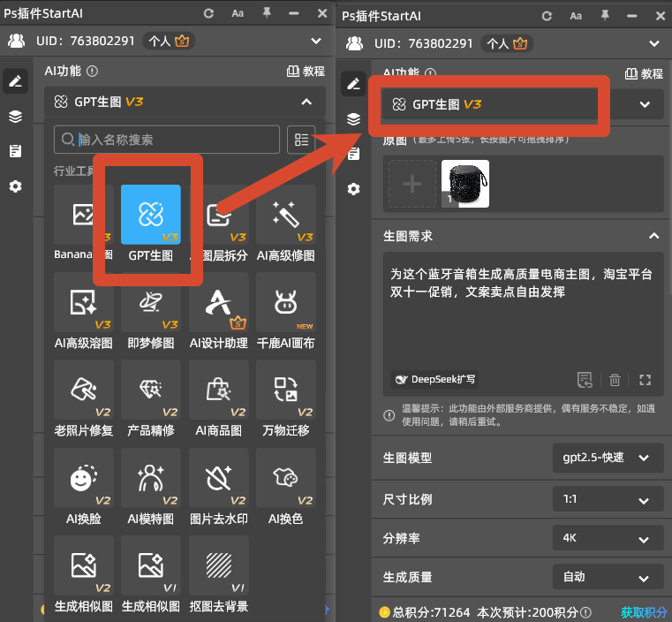Open the 图层拆分 tool
Viewport: 672px width, 622px height.
tap(219, 215)
